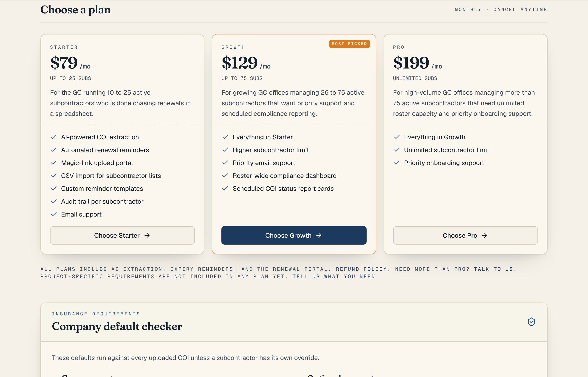Click the 'UNLIMITED SUBS' label
This screenshot has height=377, width=588.
(415, 78)
